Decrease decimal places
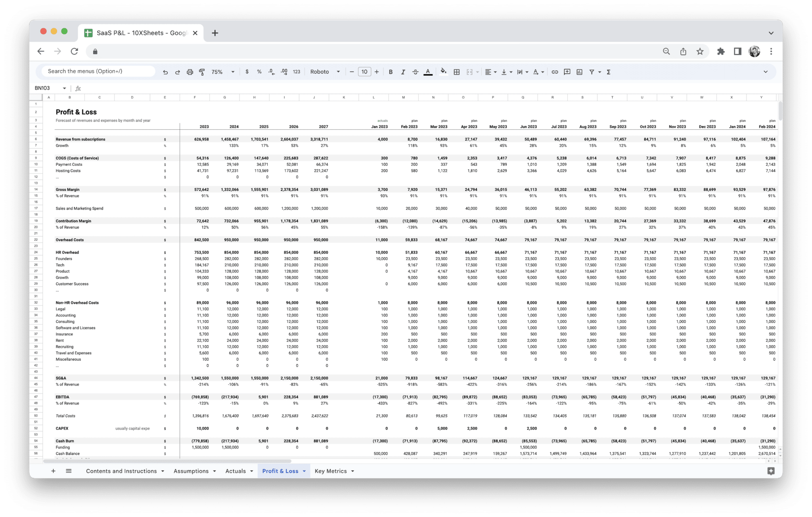Image resolution: width=812 pixels, height=517 pixels. coord(271,71)
